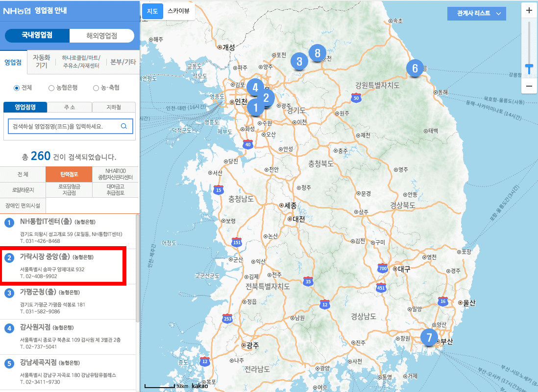Screen dimensions: 538x392
Task: Click list badge 3 for 가평군청
Action: click(x=9, y=293)
